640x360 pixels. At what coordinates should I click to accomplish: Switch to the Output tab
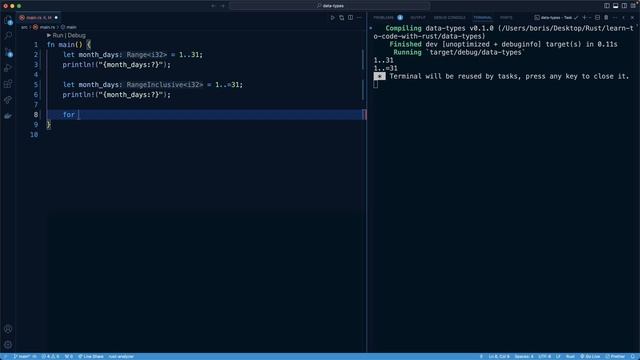[418, 18]
